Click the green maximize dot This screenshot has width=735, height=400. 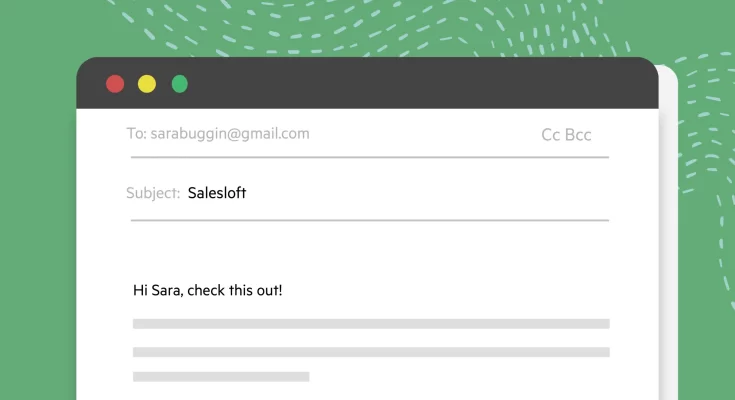[x=180, y=84]
